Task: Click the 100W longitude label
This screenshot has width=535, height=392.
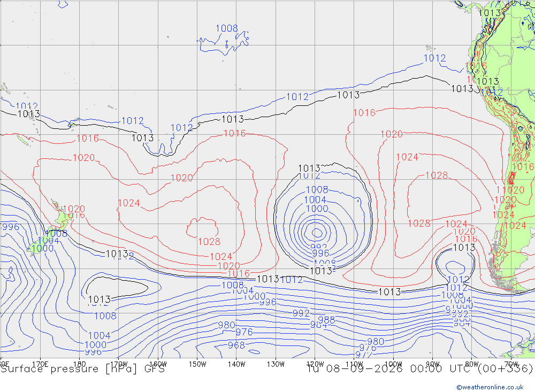Action: click(393, 364)
